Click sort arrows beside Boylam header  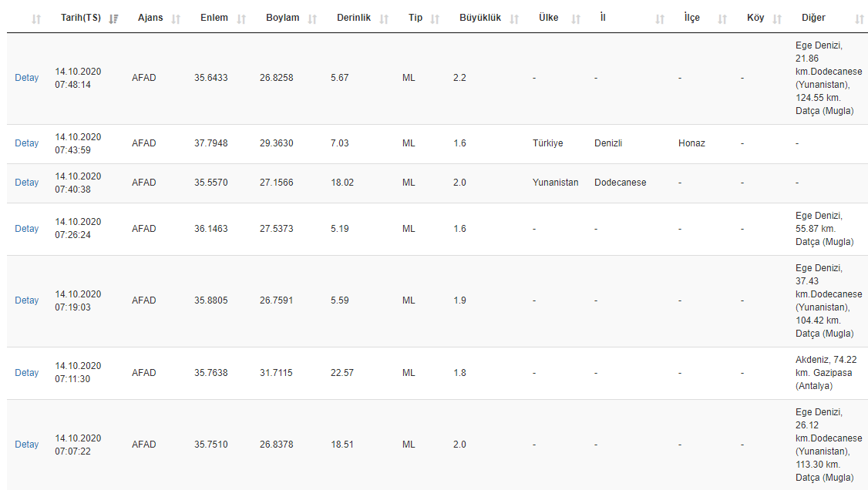coord(312,18)
